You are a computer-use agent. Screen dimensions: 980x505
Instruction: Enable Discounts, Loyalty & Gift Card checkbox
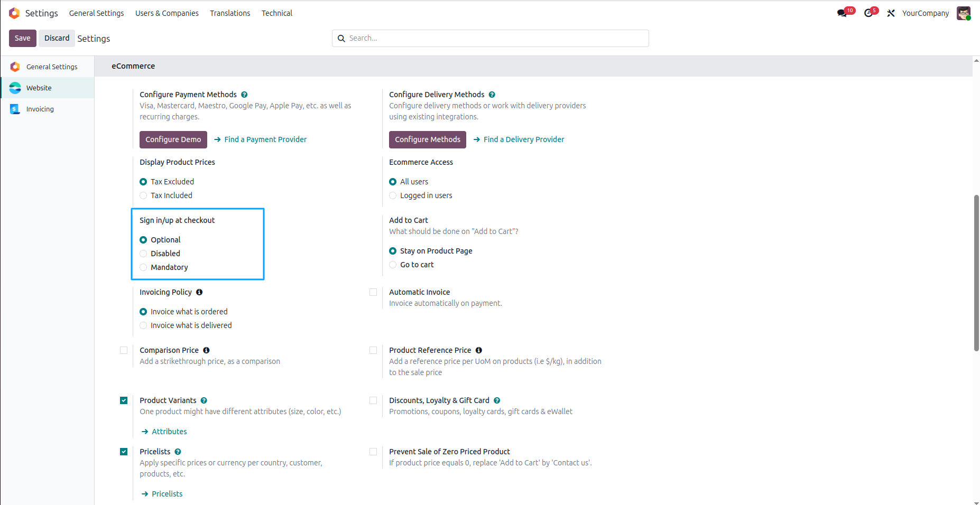pos(373,400)
